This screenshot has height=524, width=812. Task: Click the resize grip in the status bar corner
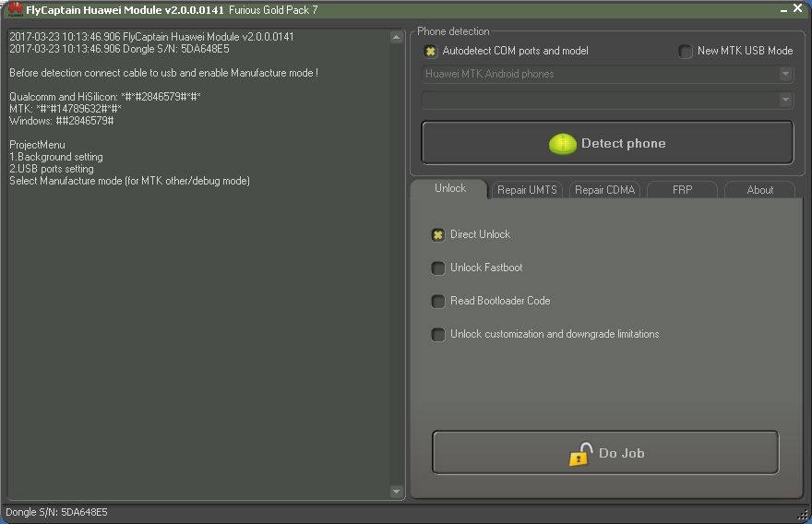click(x=803, y=515)
